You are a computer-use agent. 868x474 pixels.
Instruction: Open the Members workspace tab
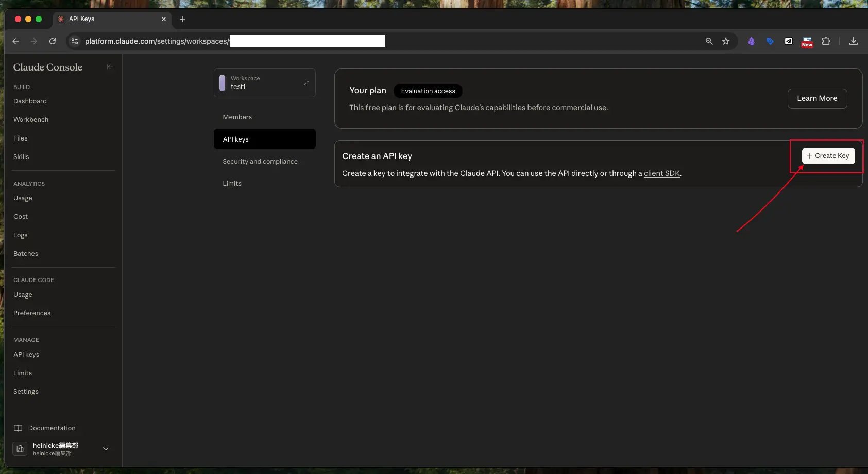[237, 117]
